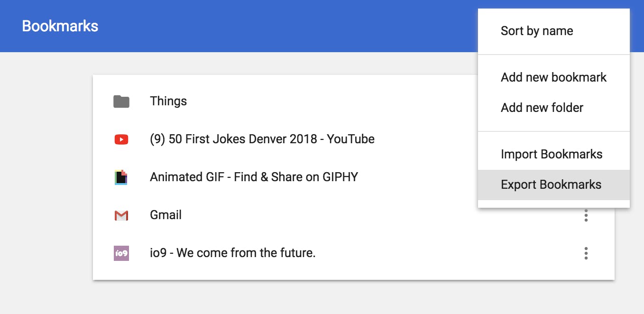Open the io9 We come from the future bookmark
Screen dimensions: 644x314
(232, 253)
